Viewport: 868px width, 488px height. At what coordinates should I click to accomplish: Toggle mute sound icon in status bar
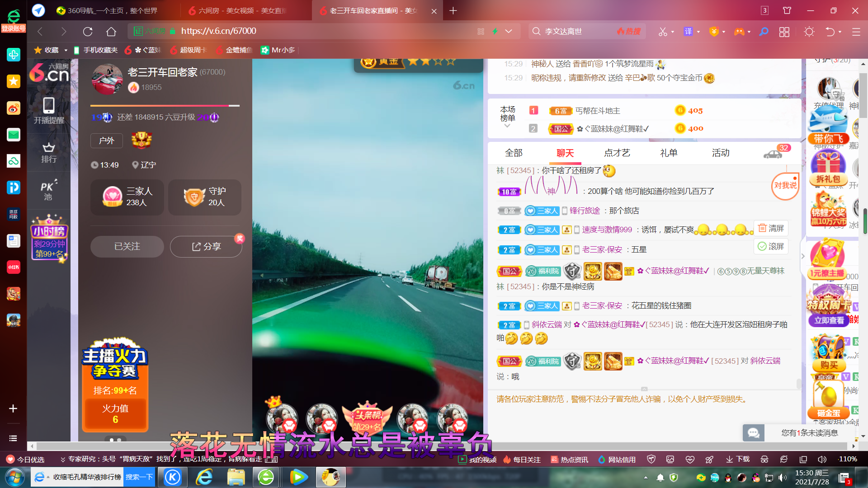822,459
